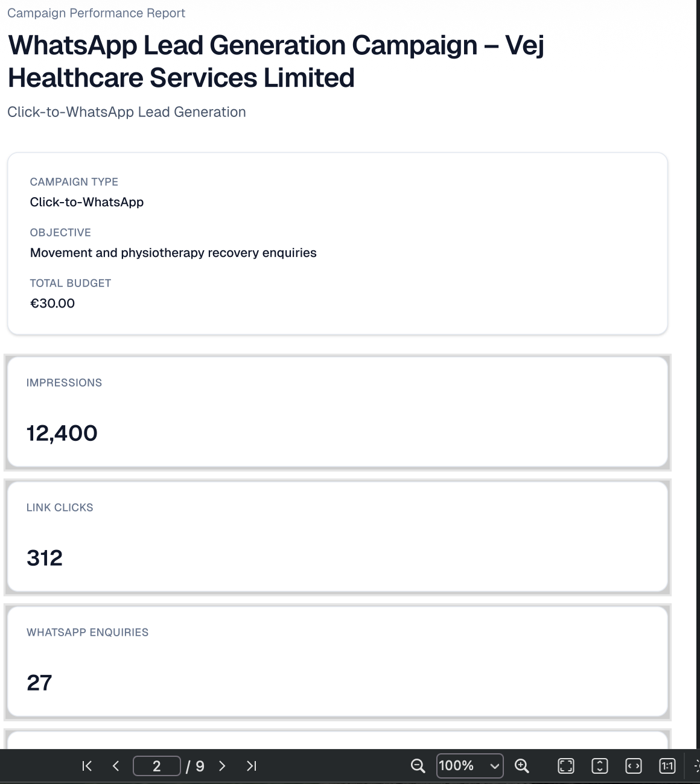
Task: Click the zoom in magnifier
Action: click(x=522, y=766)
